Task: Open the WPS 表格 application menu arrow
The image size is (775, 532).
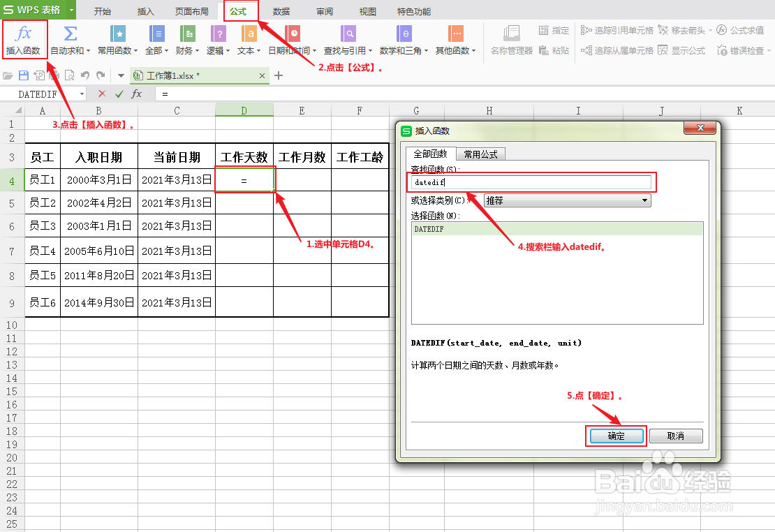Action: pyautogui.click(x=72, y=10)
